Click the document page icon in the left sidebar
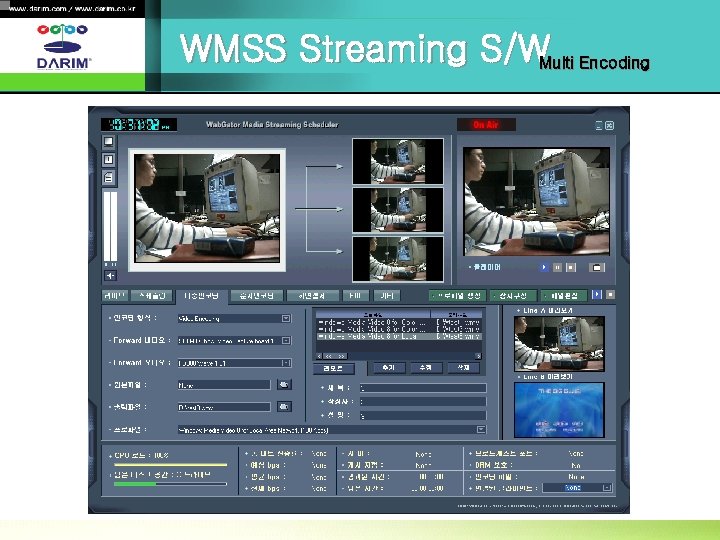The height and width of the screenshot is (540, 720). click(x=109, y=177)
